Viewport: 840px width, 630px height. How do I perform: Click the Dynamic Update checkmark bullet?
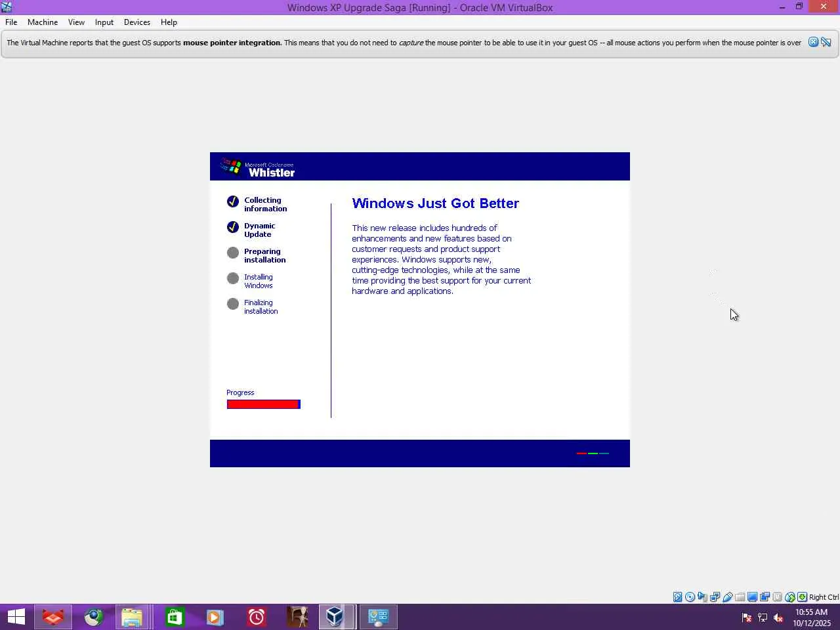tap(233, 227)
